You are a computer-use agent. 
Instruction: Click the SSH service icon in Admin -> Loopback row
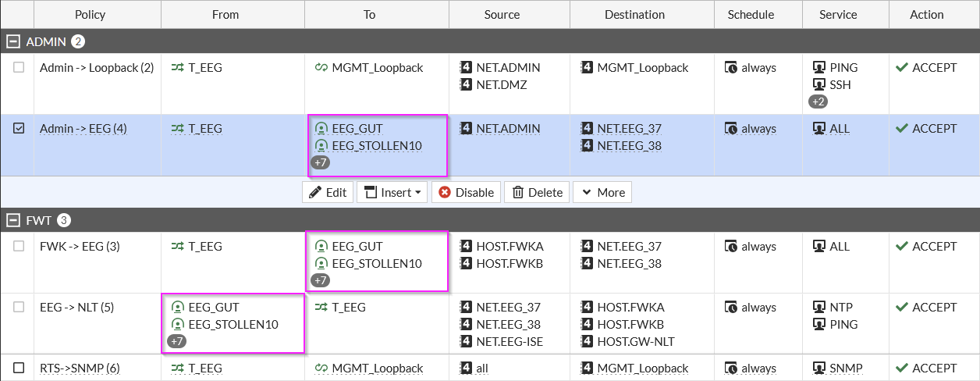(819, 85)
